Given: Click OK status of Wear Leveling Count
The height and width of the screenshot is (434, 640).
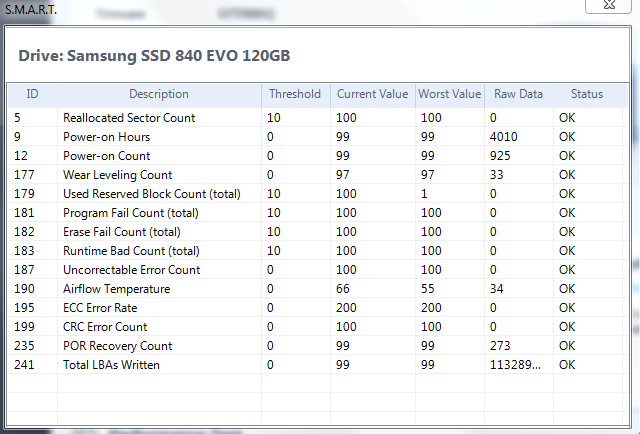Looking at the screenshot, I should (x=567, y=175).
